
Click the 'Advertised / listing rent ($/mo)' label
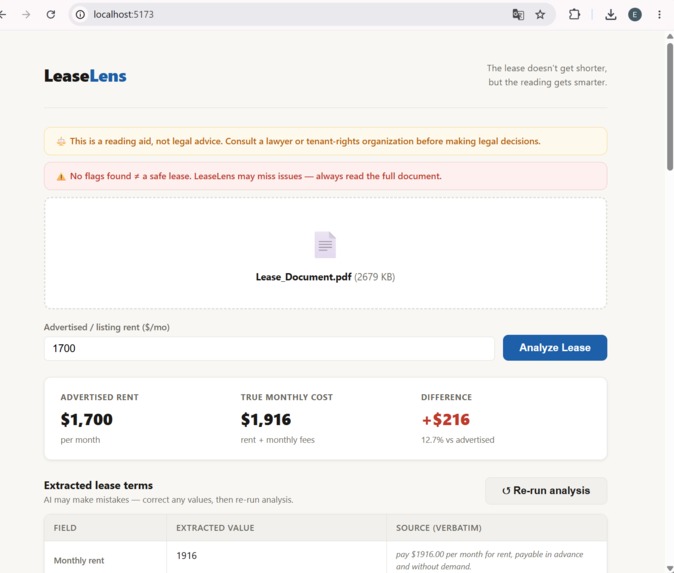(x=107, y=327)
